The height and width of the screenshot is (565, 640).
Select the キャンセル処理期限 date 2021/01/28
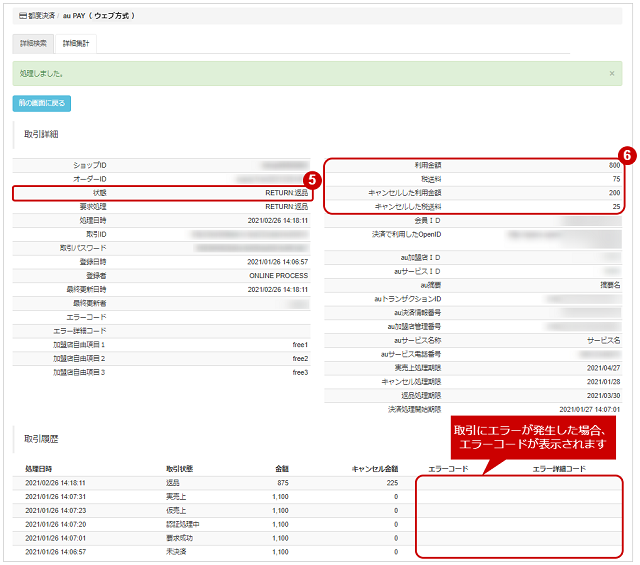pos(603,382)
